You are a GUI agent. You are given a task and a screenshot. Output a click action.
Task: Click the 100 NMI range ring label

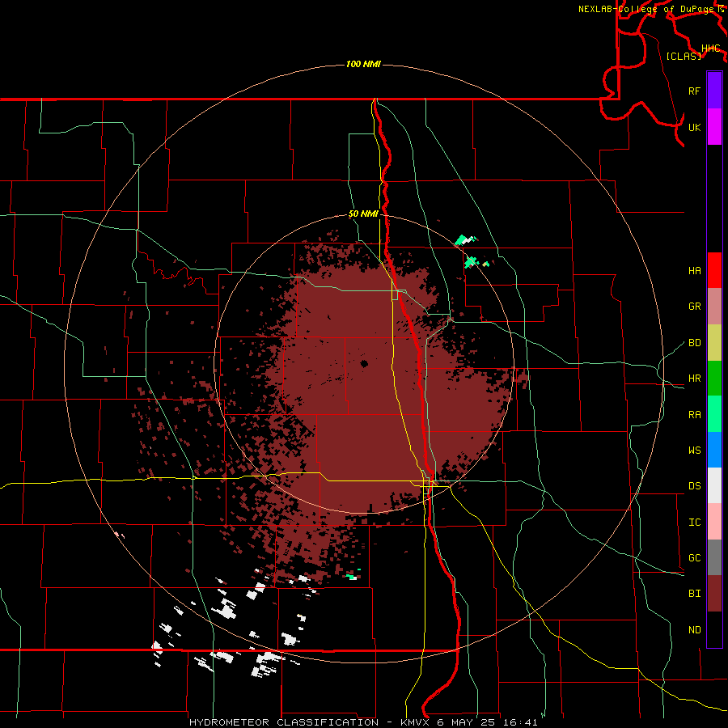coord(363,64)
